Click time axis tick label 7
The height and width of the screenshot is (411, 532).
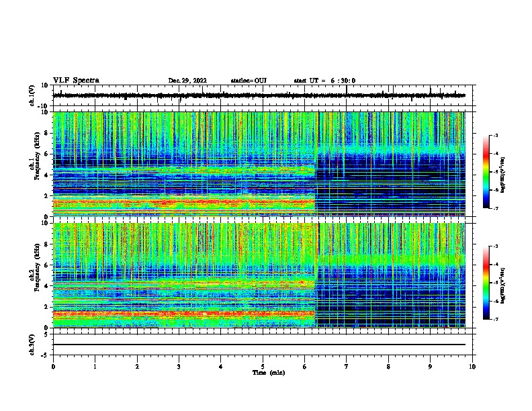coord(347,367)
